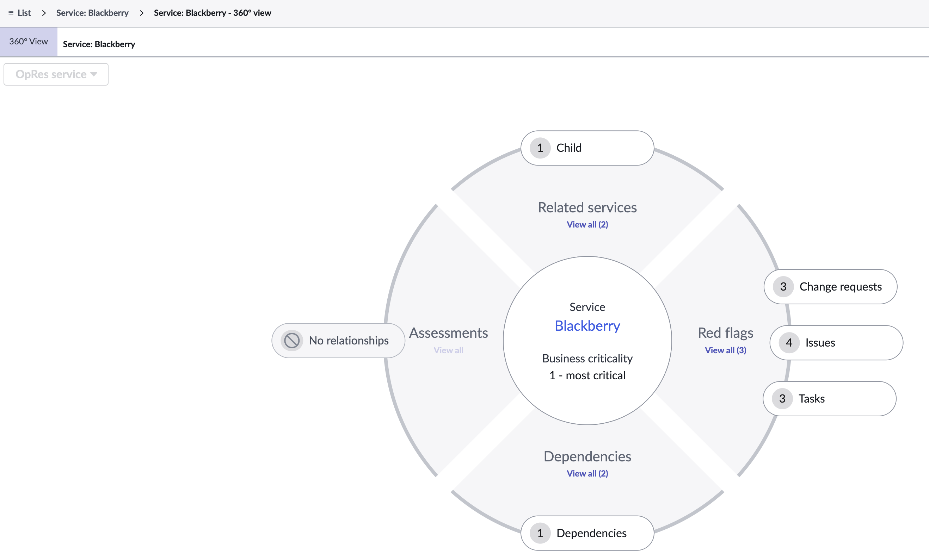Open the OpRes service dropdown

click(56, 74)
